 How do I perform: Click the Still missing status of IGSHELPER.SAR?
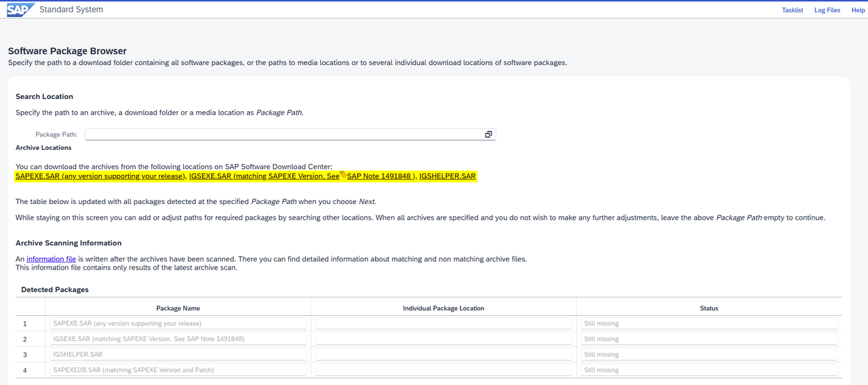click(x=709, y=354)
